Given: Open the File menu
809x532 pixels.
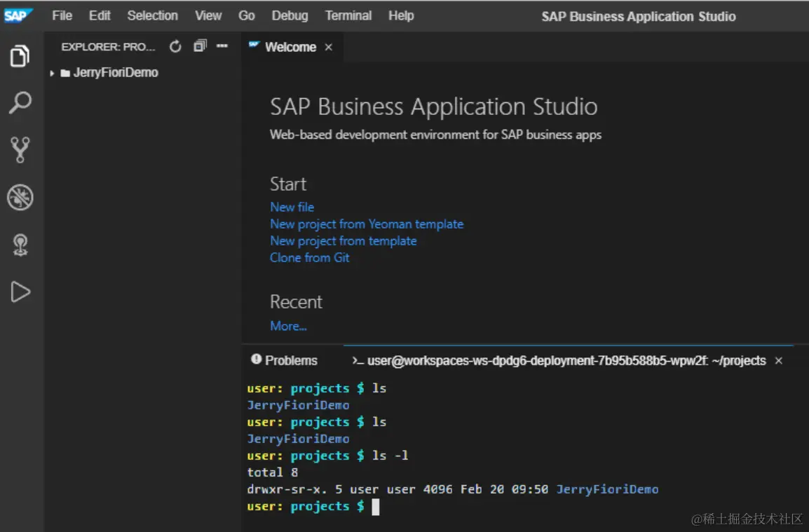Looking at the screenshot, I should click(62, 16).
